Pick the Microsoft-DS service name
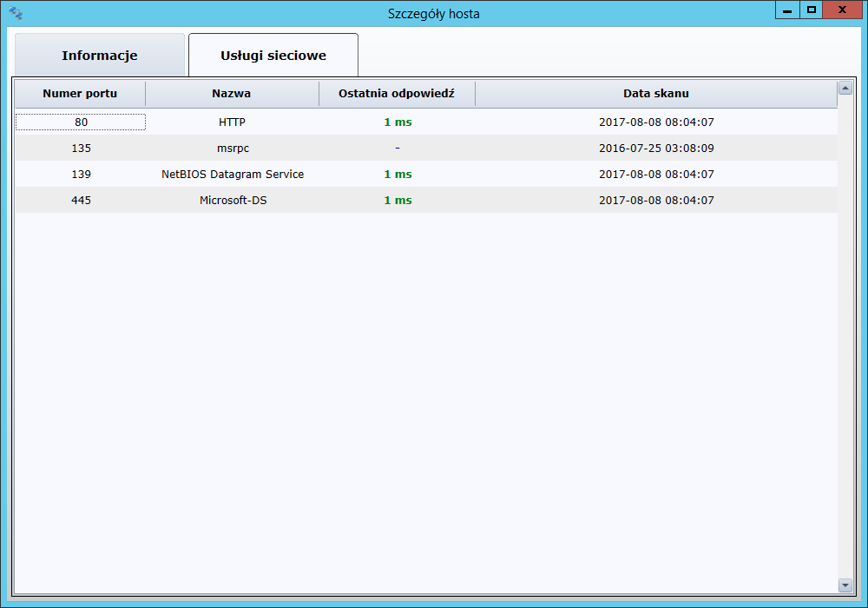The height and width of the screenshot is (608, 868). coord(233,201)
